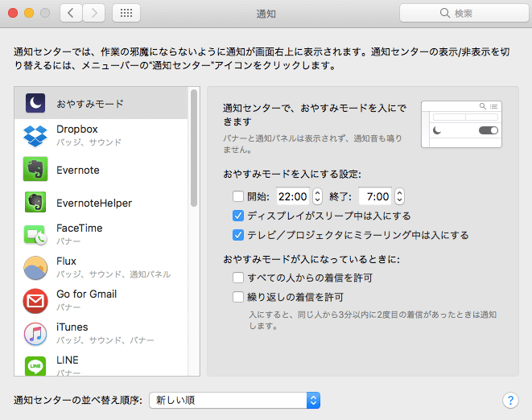Image resolution: width=532 pixels, height=420 pixels.
Task: Show all preferences with grid icon
Action: [126, 13]
